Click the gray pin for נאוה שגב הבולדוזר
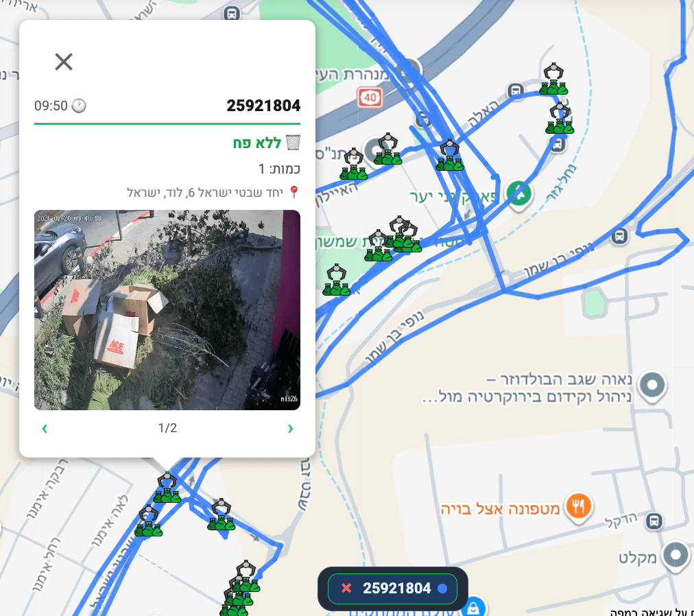The height and width of the screenshot is (616, 694). tap(653, 386)
